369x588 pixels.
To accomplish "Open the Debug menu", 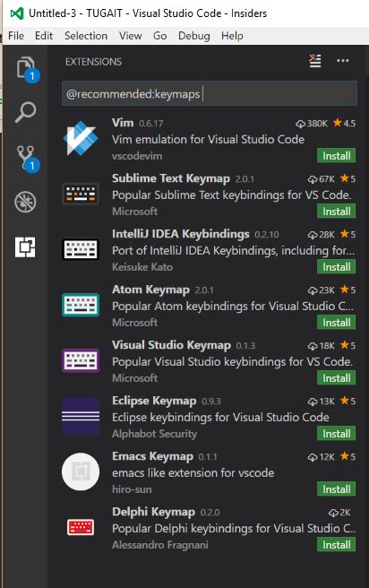I will [194, 36].
